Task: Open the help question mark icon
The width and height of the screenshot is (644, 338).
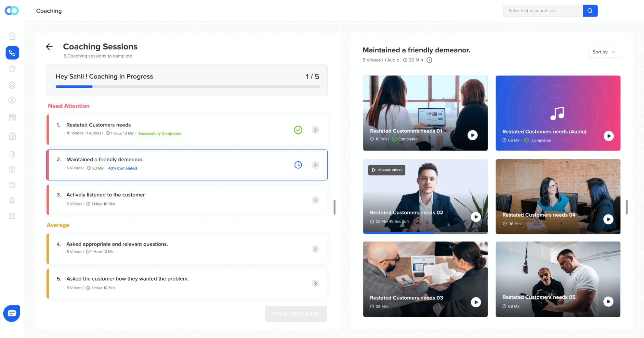Action: click(12, 185)
